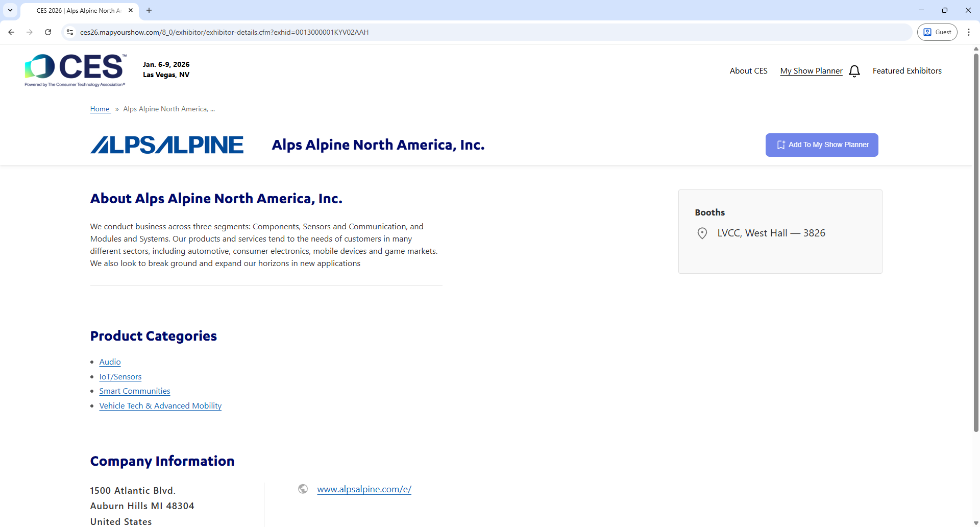
Task: Follow the www.alpsalpine.com/e/ link
Action: click(364, 489)
